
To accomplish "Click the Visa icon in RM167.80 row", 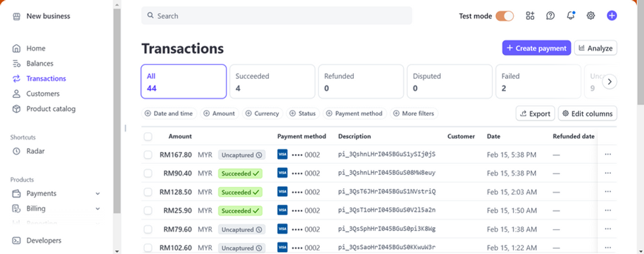I will (283, 155).
